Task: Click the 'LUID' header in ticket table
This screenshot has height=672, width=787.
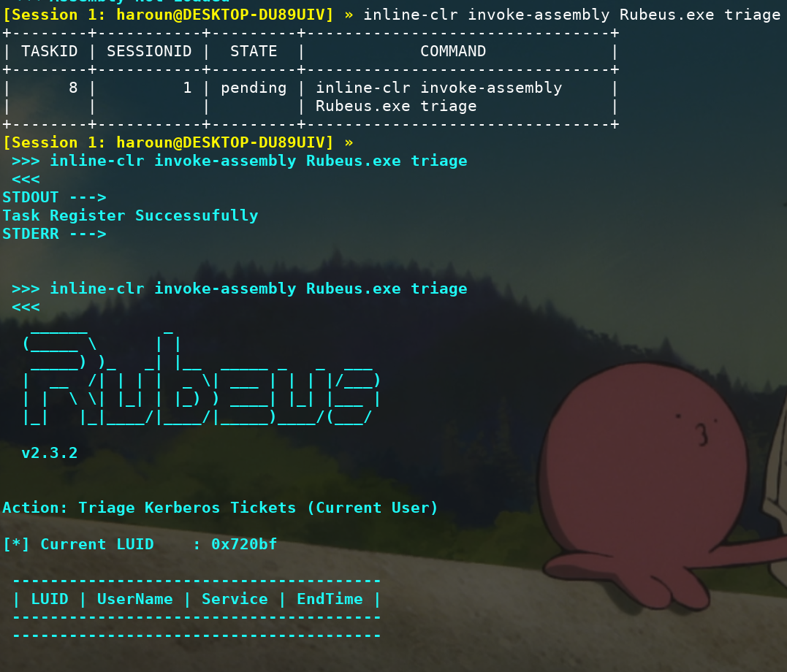Action: pyautogui.click(x=50, y=599)
